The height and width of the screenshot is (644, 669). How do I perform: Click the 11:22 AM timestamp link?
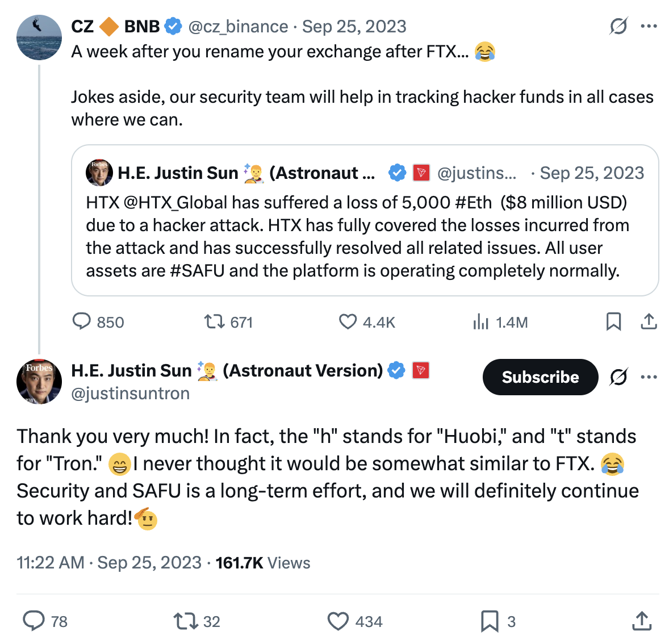pyautogui.click(x=50, y=563)
